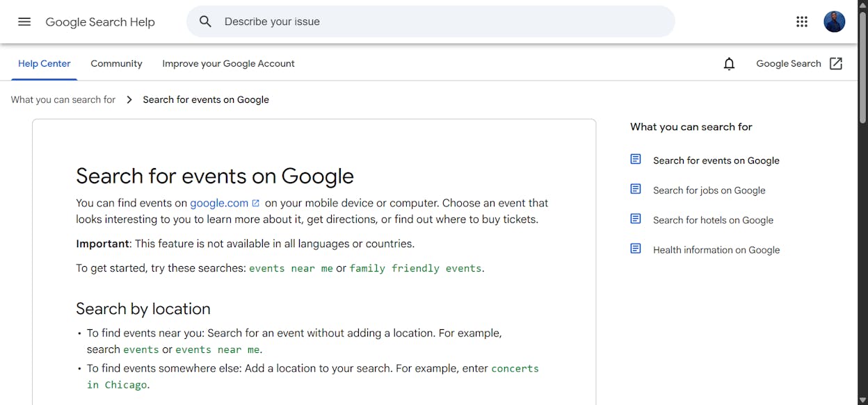
Task: Open Health information on Google
Action: [x=716, y=250]
